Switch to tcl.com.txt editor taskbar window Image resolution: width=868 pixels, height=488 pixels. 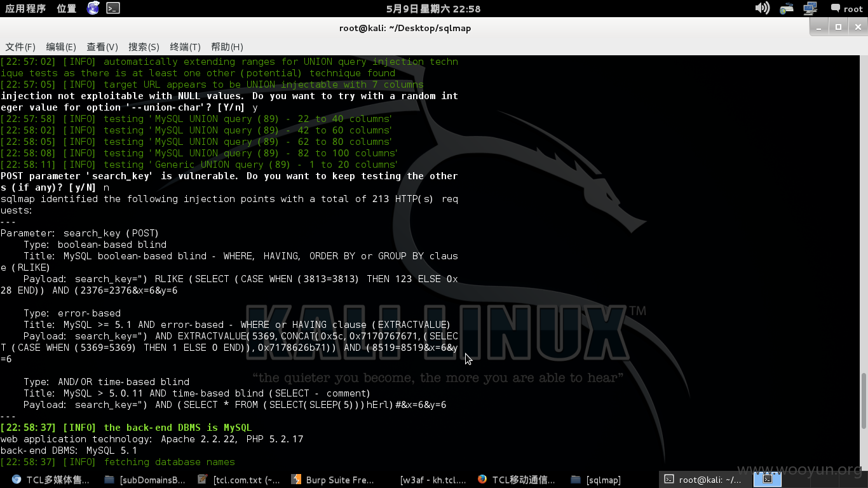tap(239, 480)
